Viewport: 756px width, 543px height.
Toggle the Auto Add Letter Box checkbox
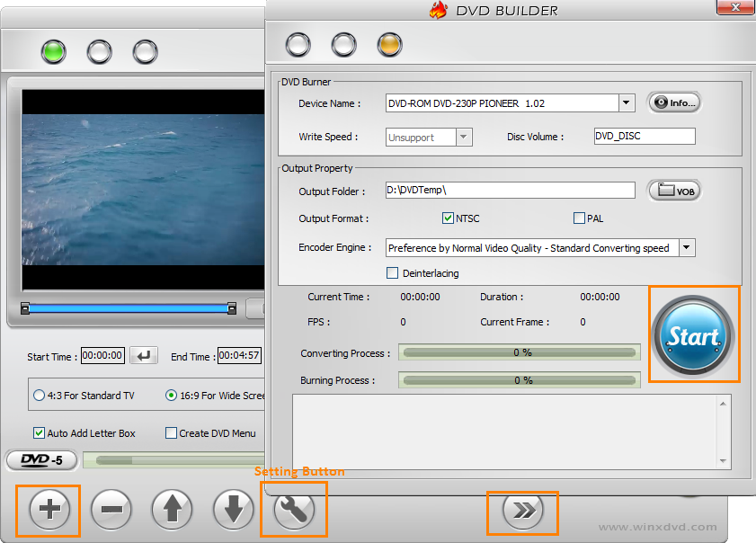39,433
